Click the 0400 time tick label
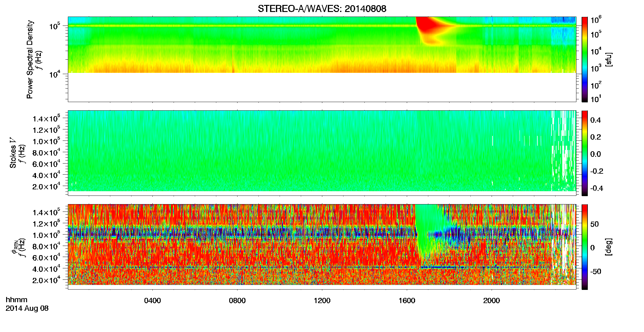The height and width of the screenshot is (332, 644). click(152, 301)
